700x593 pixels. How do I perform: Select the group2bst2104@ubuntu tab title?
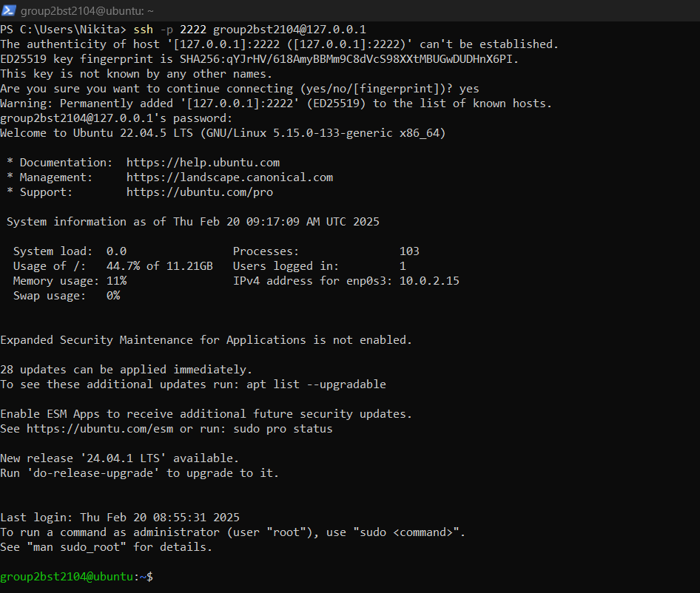(x=87, y=11)
